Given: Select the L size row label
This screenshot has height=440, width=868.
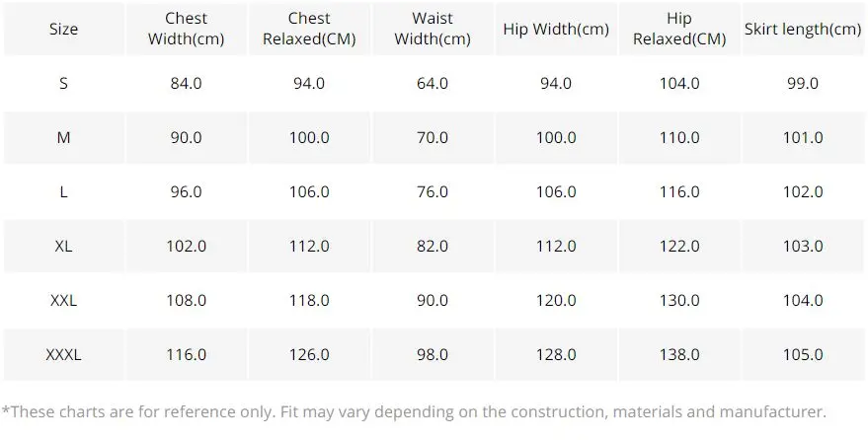Looking at the screenshot, I should [63, 191].
